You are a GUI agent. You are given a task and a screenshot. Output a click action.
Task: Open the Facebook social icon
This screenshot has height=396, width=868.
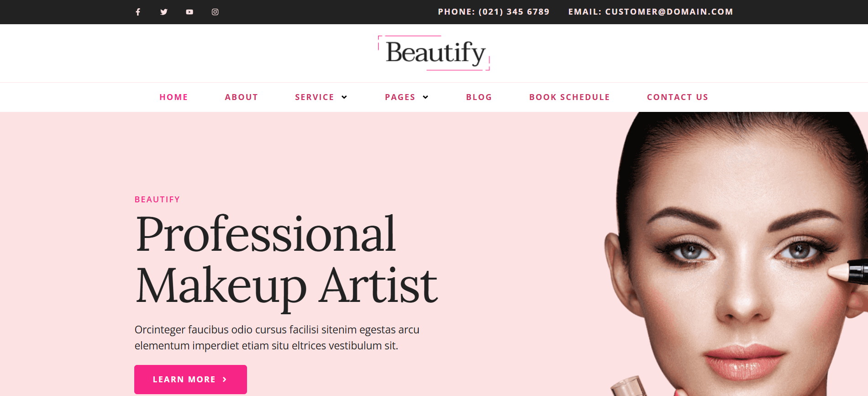click(x=138, y=12)
